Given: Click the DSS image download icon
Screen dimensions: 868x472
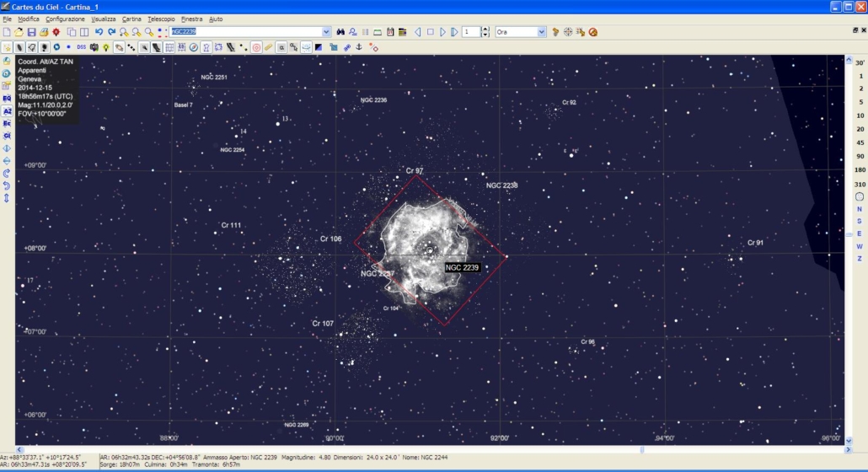Looking at the screenshot, I should 82,47.
